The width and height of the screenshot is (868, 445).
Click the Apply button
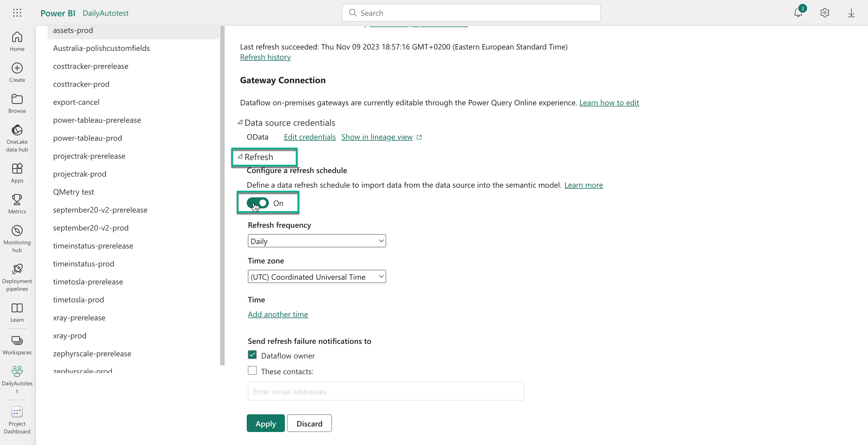pyautogui.click(x=265, y=423)
